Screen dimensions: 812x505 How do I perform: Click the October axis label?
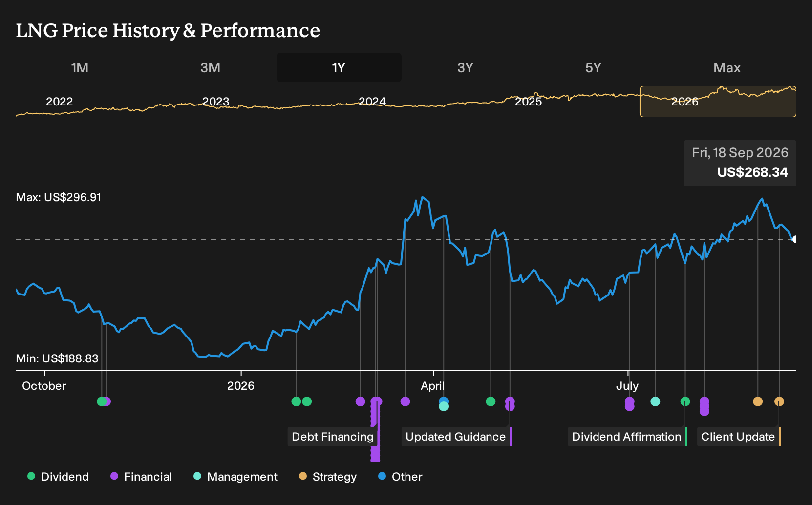point(44,386)
